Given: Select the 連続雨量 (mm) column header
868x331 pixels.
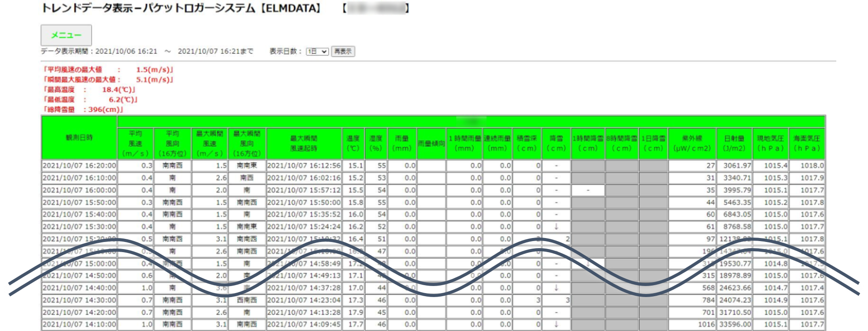Looking at the screenshot, I should (x=497, y=144).
